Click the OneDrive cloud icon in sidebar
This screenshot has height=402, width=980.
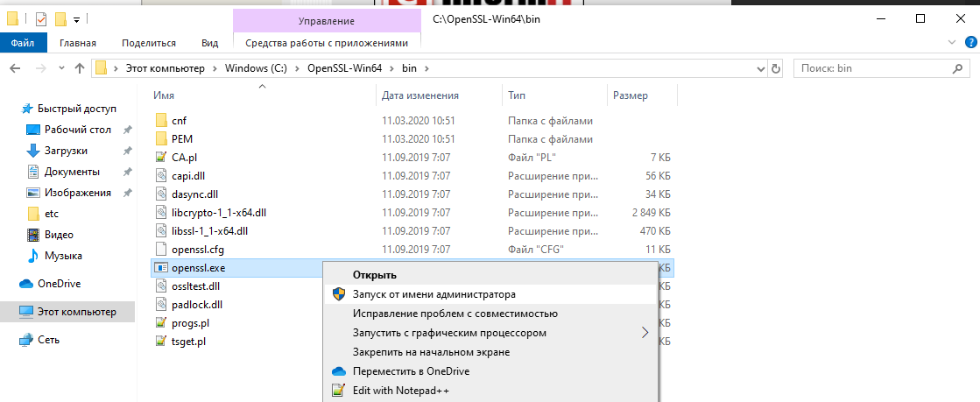click(25, 284)
